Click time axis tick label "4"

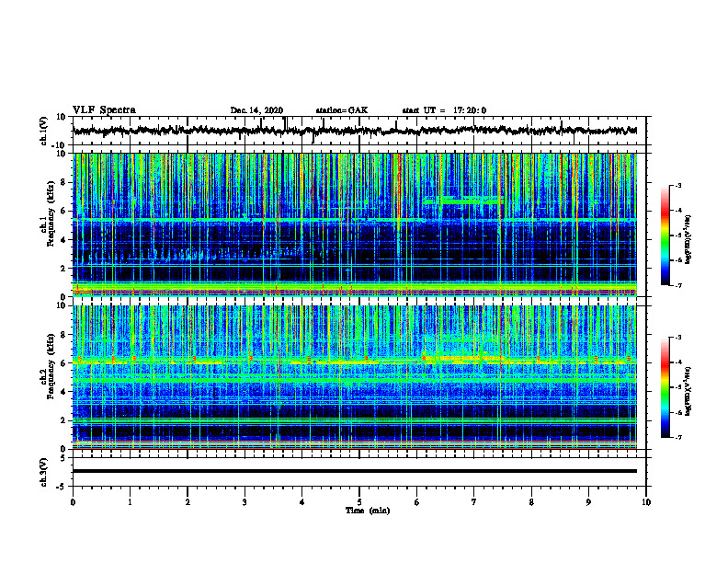pos(302,502)
